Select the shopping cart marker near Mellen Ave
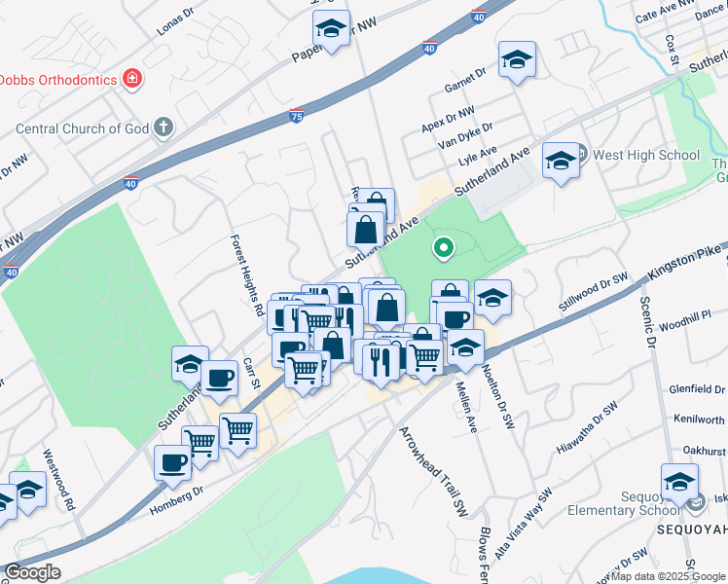Screen dimensions: 728x584 [x=424, y=359]
